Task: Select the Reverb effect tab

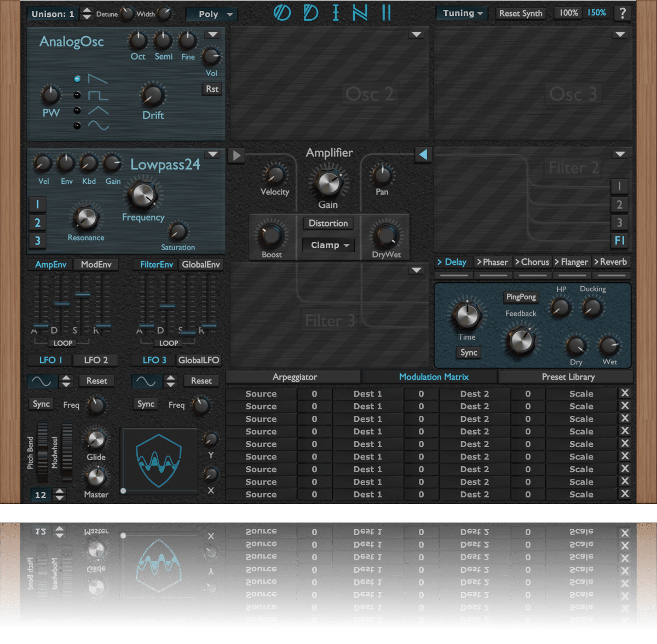Action: [x=610, y=262]
